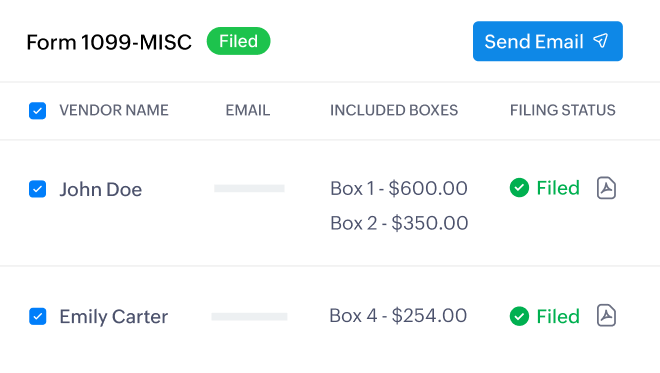This screenshot has height=373, width=660.
Task: Click John Doe's Filed status text
Action: (x=558, y=188)
